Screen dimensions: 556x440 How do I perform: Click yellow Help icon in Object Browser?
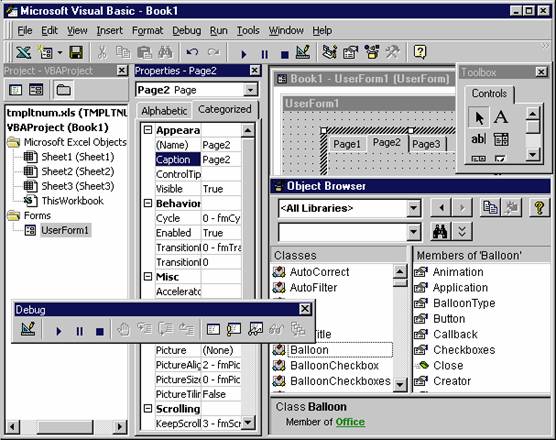pos(539,207)
